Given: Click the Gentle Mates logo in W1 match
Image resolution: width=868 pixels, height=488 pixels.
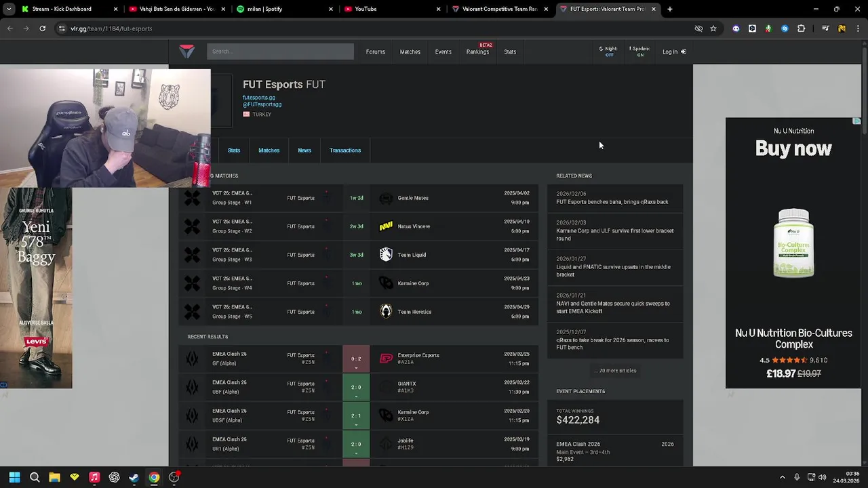Looking at the screenshot, I should (386, 198).
